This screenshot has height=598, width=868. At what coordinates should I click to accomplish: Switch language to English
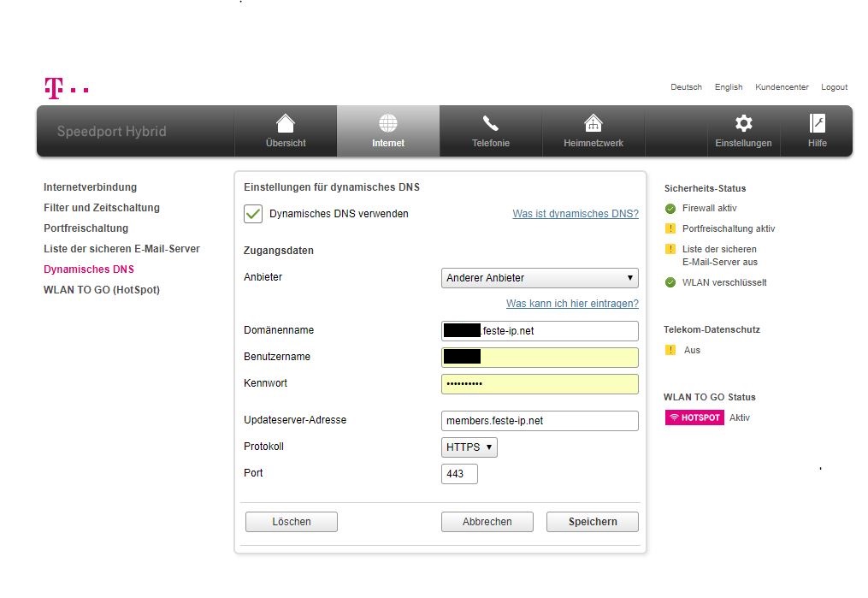coord(729,87)
